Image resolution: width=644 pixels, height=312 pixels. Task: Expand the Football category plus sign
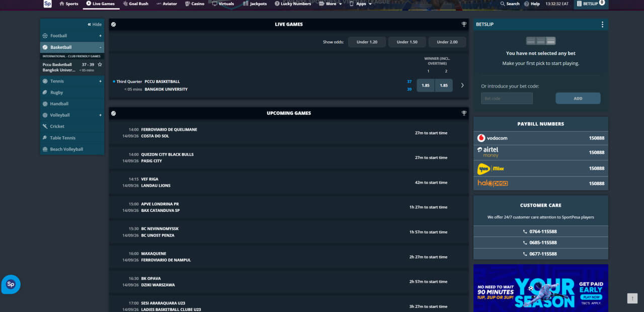[100, 36]
